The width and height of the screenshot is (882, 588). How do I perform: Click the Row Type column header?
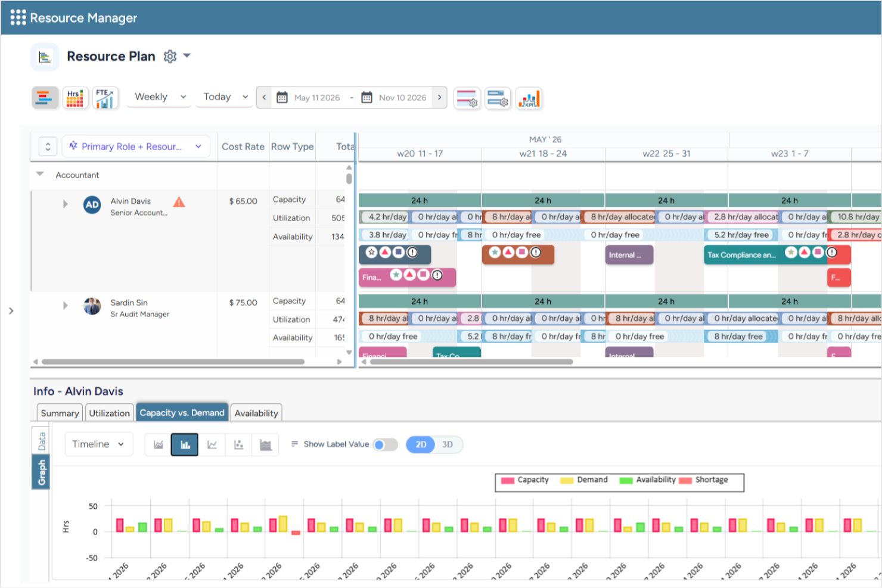pos(292,147)
